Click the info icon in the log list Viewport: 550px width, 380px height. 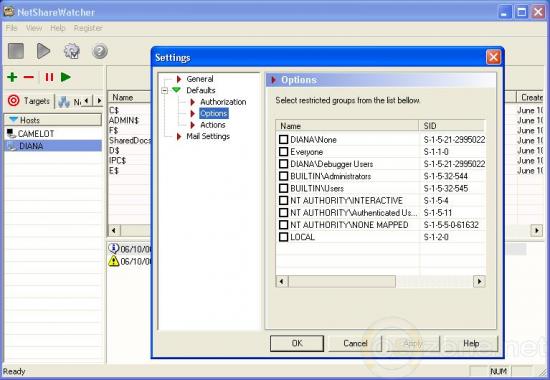click(x=114, y=248)
